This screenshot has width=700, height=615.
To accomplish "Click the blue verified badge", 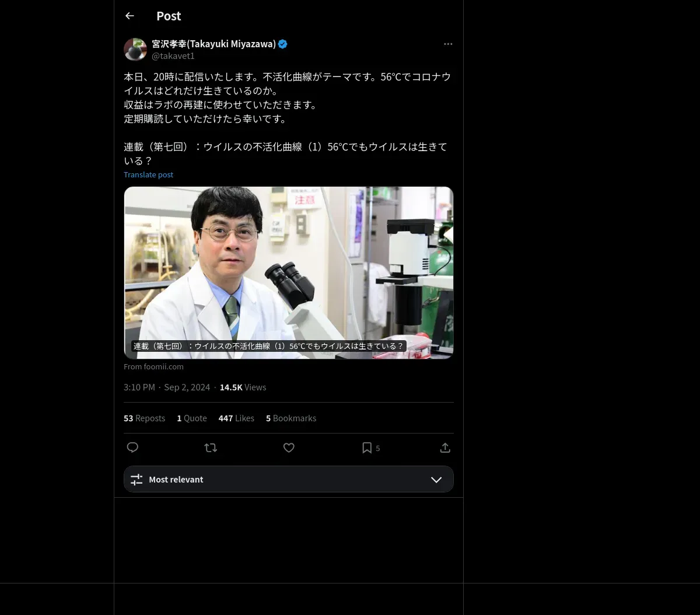I will 282,44.
